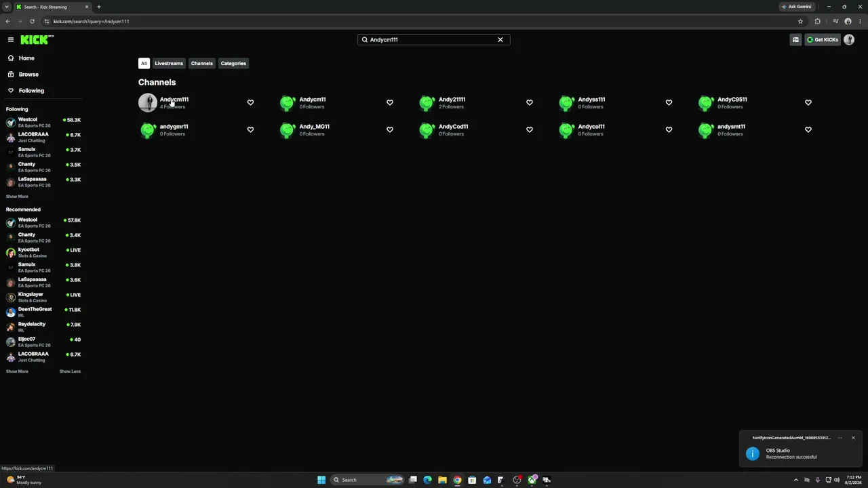
Task: Follow Andycol11 using its heart icon
Action: pos(669,129)
